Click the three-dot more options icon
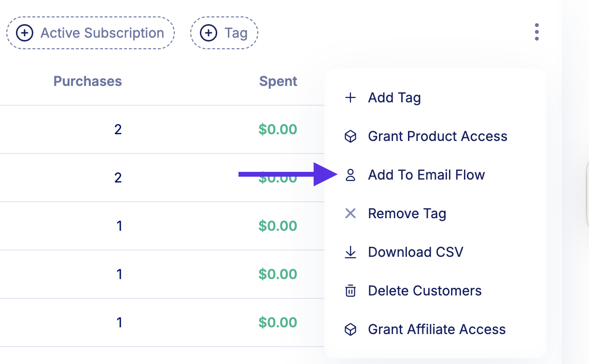The image size is (589, 364). coord(537,32)
